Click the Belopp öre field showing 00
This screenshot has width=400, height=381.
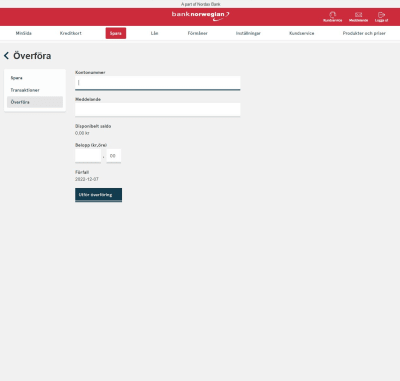coord(114,156)
